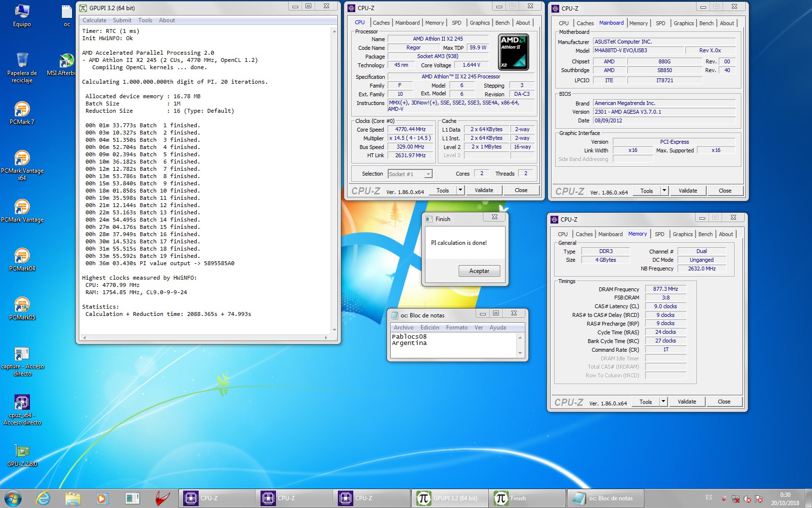812x508 pixels.
Task: Open Windows Media Player taskbar icon
Action: 102,498
